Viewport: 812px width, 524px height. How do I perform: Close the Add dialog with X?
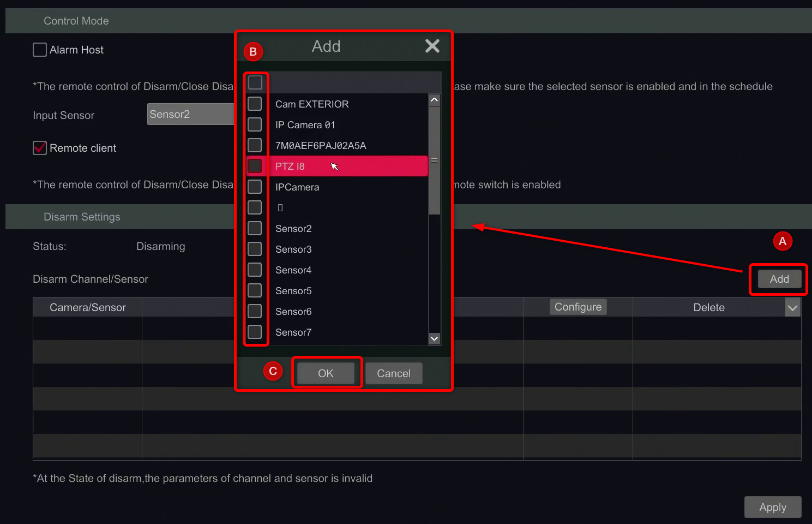click(x=432, y=46)
